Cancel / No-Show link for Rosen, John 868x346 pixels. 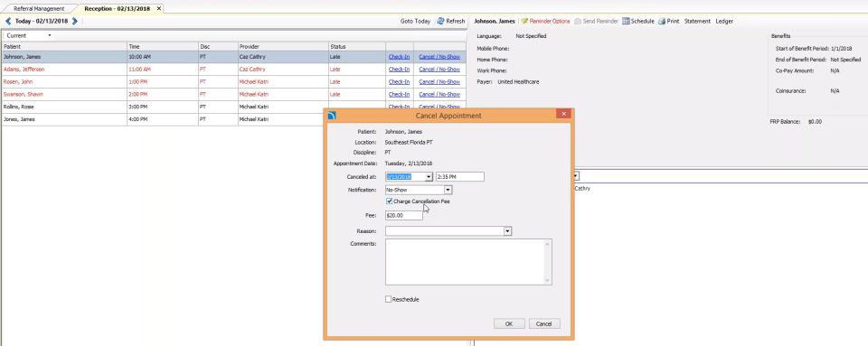click(439, 82)
